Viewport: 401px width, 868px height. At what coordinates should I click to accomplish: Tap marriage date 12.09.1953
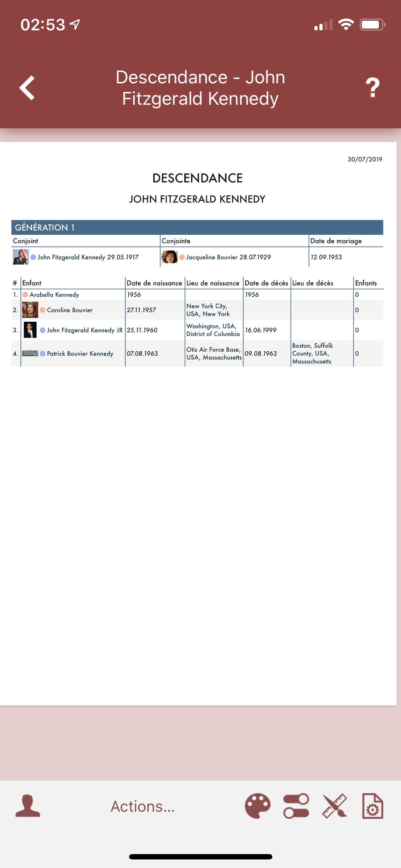pyautogui.click(x=326, y=257)
